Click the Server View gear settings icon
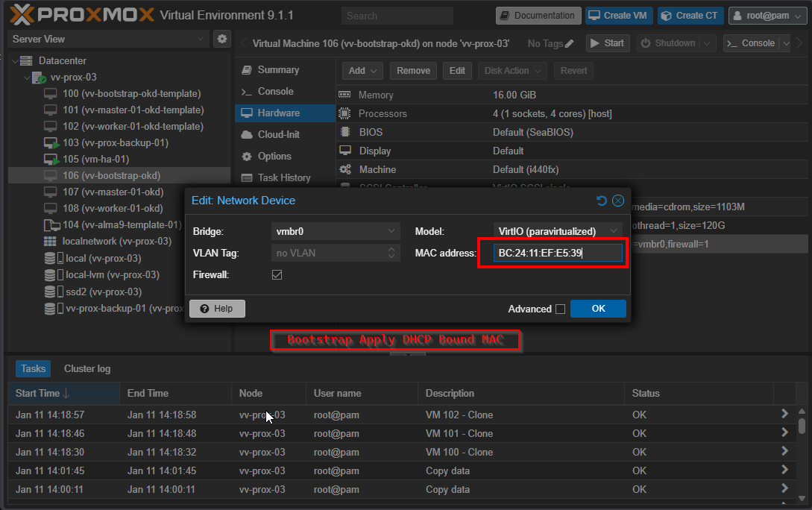 pos(221,39)
